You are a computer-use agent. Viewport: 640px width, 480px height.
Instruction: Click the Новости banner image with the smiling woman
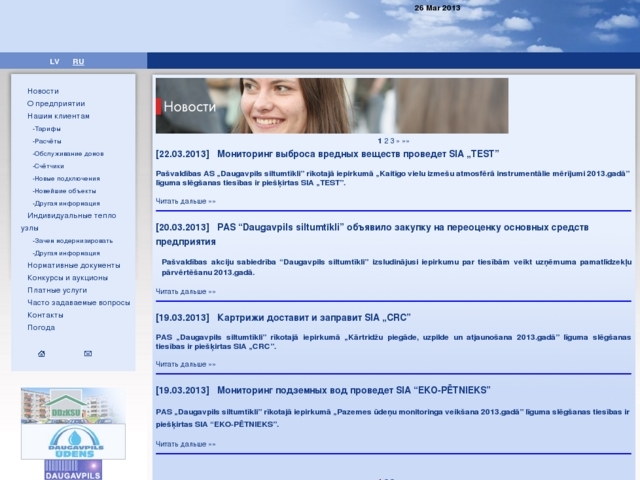332,106
